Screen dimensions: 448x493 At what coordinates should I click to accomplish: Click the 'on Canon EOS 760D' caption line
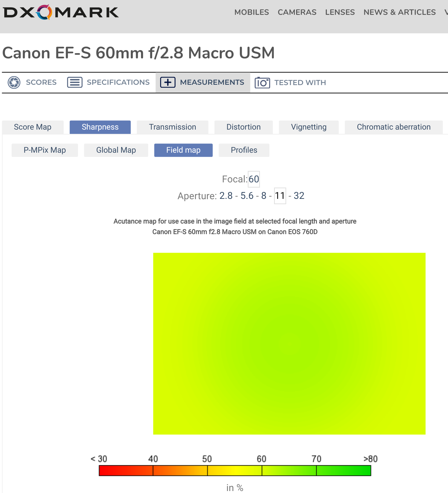coord(235,232)
